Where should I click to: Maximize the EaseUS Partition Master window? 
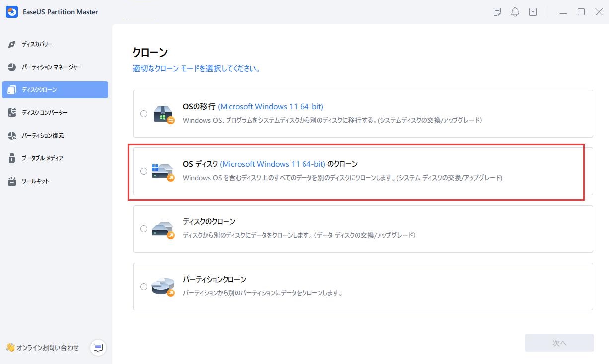581,12
